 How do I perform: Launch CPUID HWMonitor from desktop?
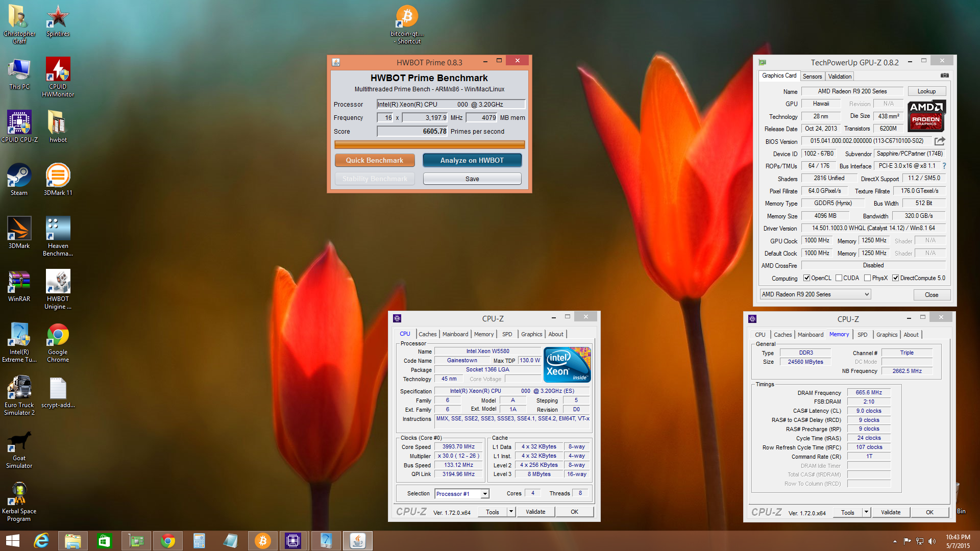58,77
